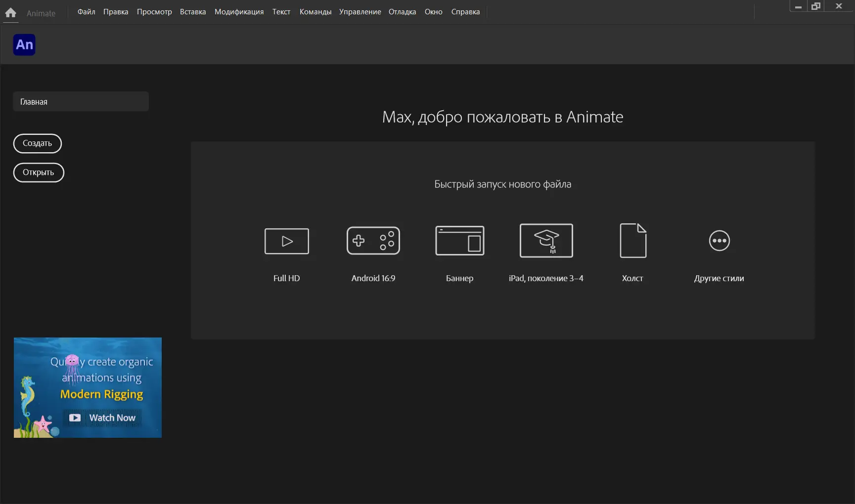Screen dimensions: 855x504
Task: Click the Animate title next to Home
Action: tap(41, 13)
